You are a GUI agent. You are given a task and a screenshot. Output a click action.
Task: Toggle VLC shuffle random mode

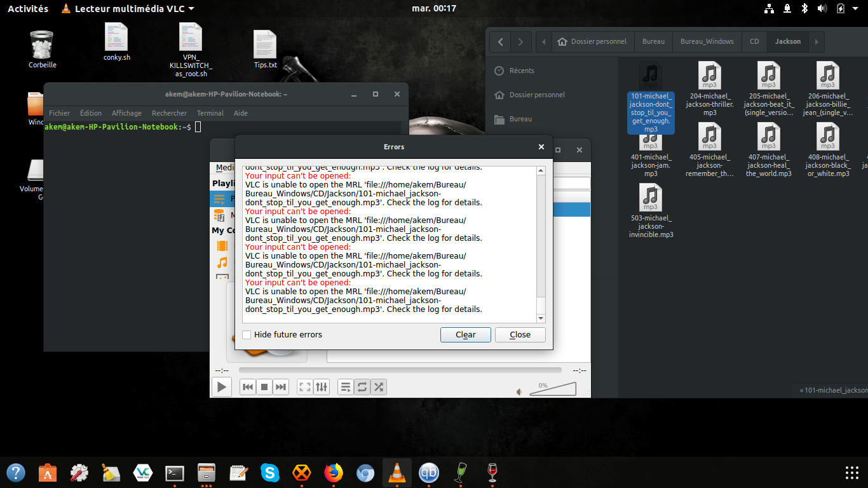point(379,386)
